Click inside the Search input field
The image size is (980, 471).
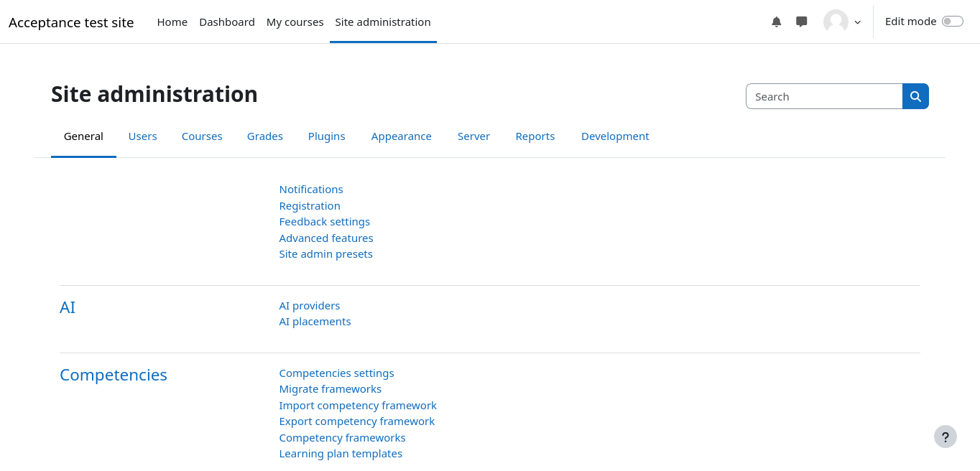pos(823,96)
